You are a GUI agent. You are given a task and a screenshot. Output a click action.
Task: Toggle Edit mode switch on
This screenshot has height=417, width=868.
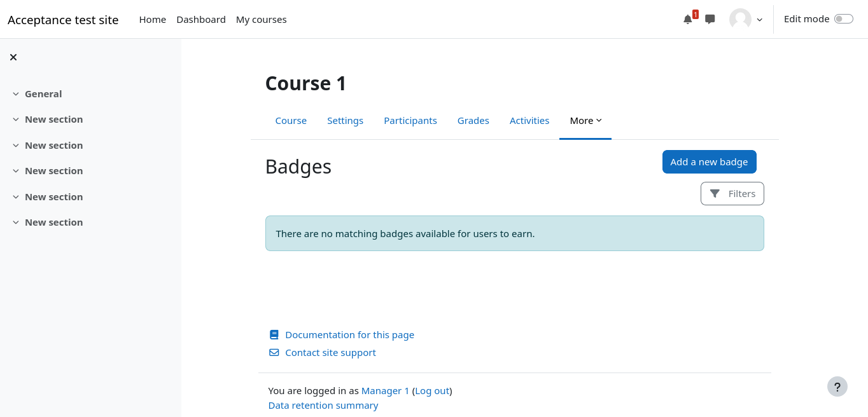pos(843,19)
